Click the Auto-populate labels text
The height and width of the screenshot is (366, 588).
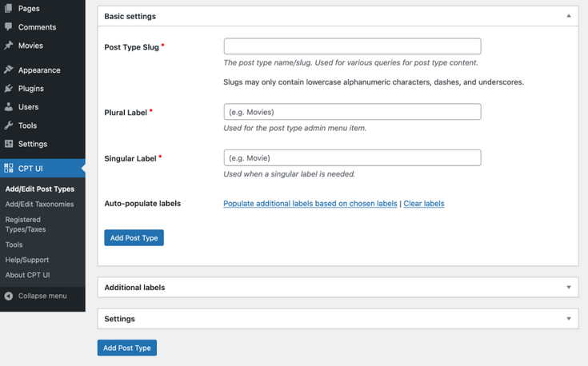pos(142,204)
